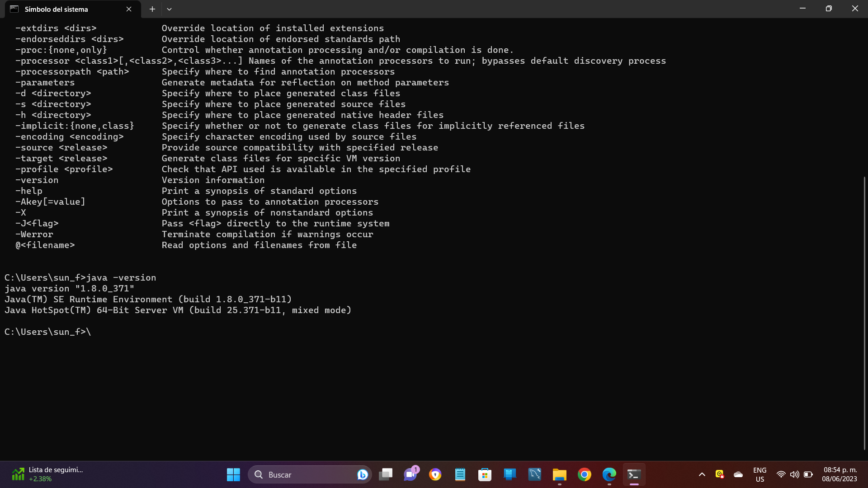
Task: Click the '@<filename>' option text
Action: [45, 245]
